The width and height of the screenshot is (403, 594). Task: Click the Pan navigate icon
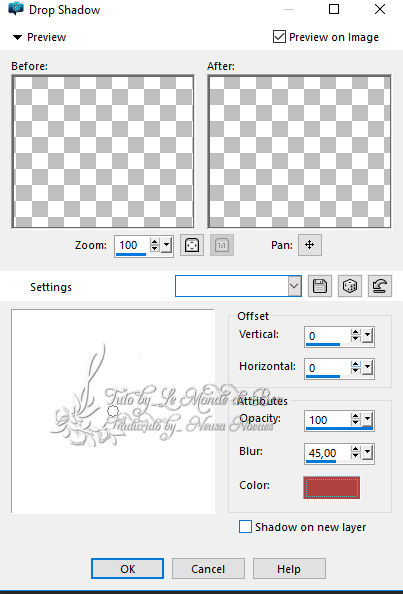pyautogui.click(x=309, y=245)
